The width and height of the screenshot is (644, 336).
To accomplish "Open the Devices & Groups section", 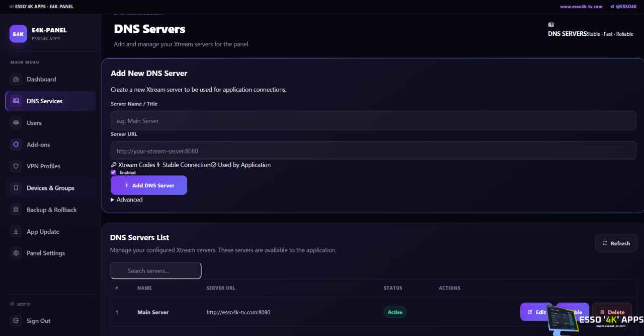I will pos(50,188).
